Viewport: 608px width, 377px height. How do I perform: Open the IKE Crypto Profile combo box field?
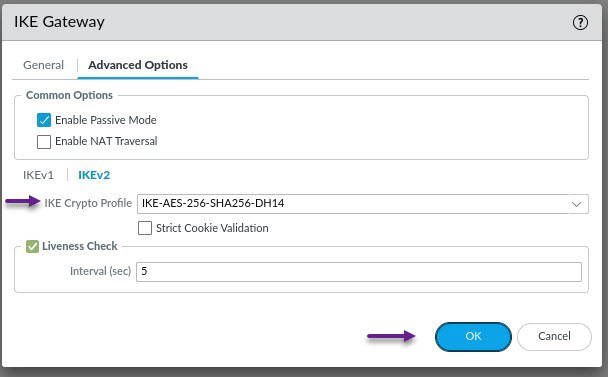[363, 204]
